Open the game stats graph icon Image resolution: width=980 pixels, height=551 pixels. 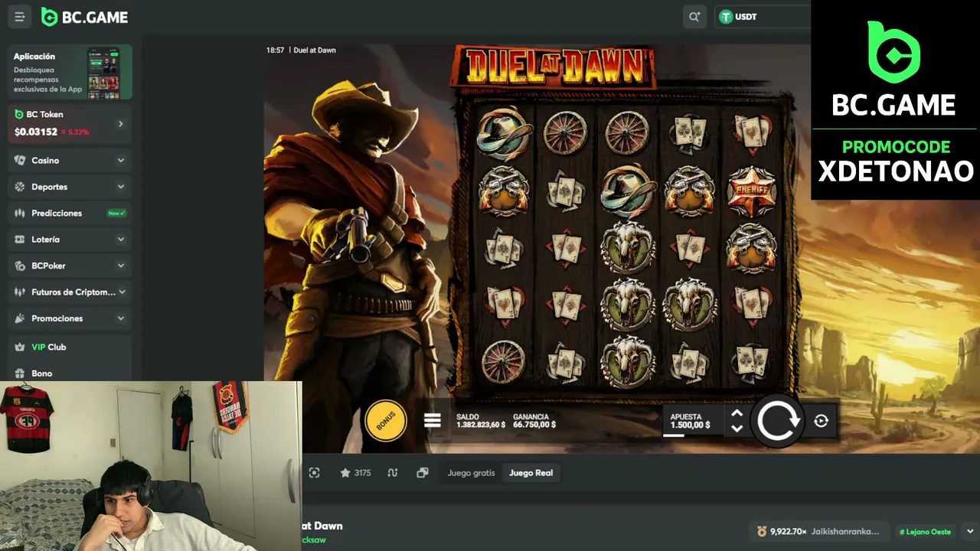click(x=393, y=473)
